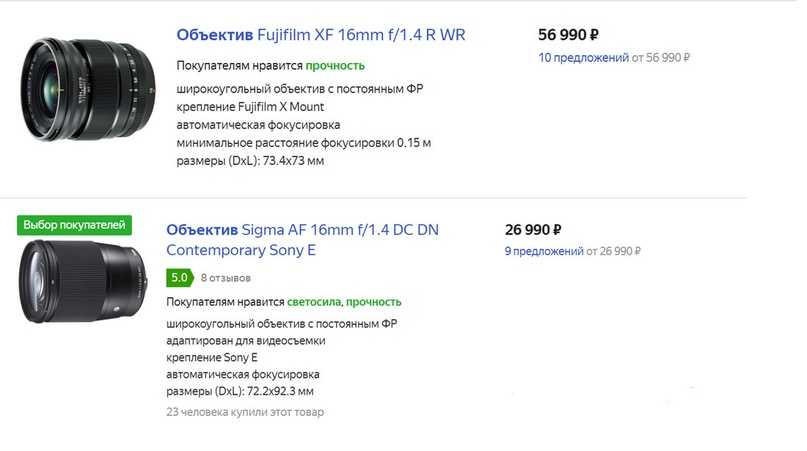Viewport: 807px width, 451px height.
Task: Click прочность in the Sigma listing
Action: pyautogui.click(x=374, y=301)
